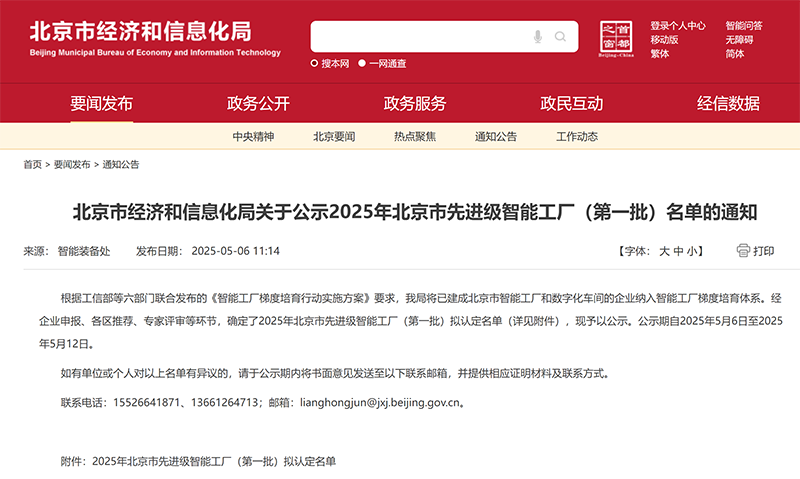
Task: Click the Beijing Municipal Bureau site logo
Action: coord(155,38)
